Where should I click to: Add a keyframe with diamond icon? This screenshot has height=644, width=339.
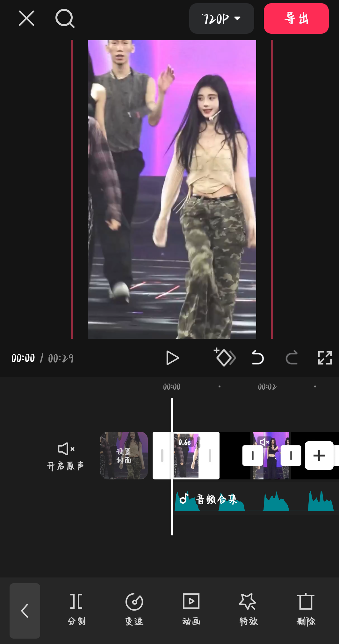pyautogui.click(x=225, y=357)
